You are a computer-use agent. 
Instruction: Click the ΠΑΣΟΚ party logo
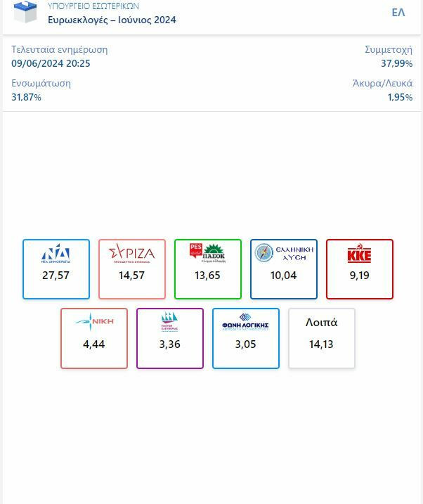(208, 253)
